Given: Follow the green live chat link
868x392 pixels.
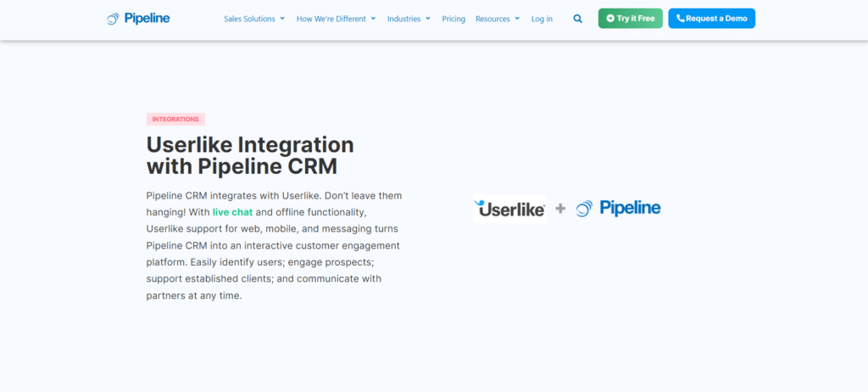Looking at the screenshot, I should click(x=232, y=212).
